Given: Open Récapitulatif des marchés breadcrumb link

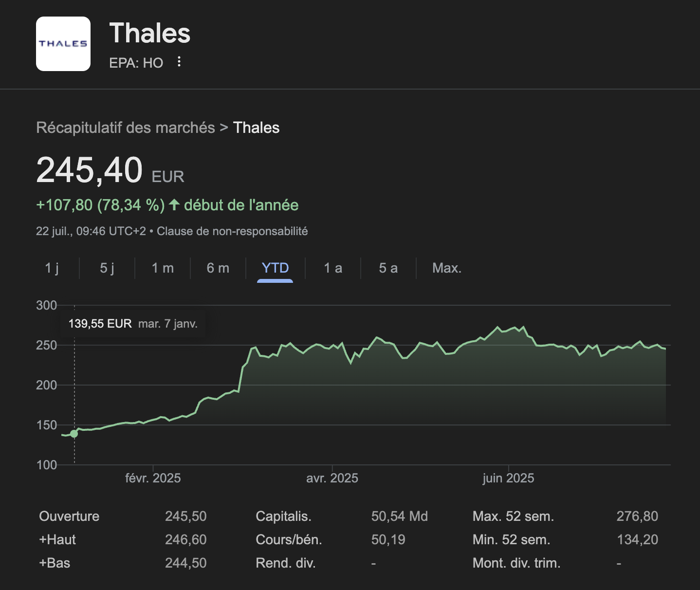Looking at the screenshot, I should tap(126, 128).
